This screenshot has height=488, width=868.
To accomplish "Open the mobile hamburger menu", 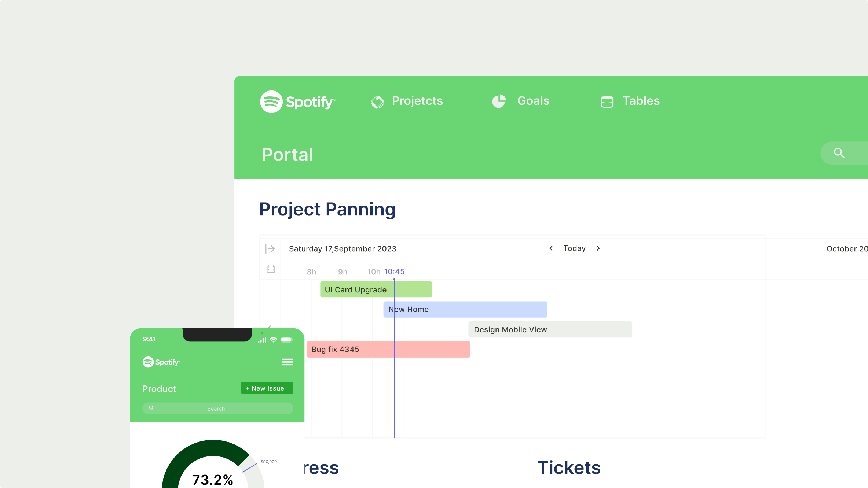I will coord(287,362).
